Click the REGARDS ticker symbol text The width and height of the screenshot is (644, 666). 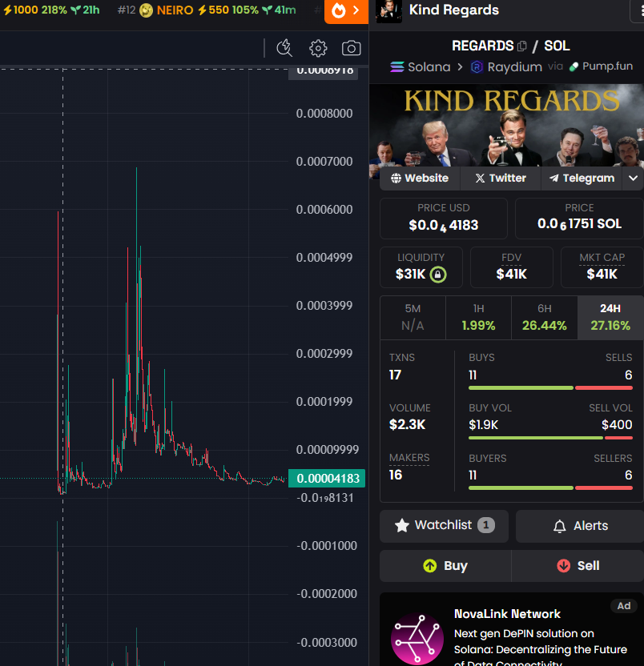[x=482, y=46]
